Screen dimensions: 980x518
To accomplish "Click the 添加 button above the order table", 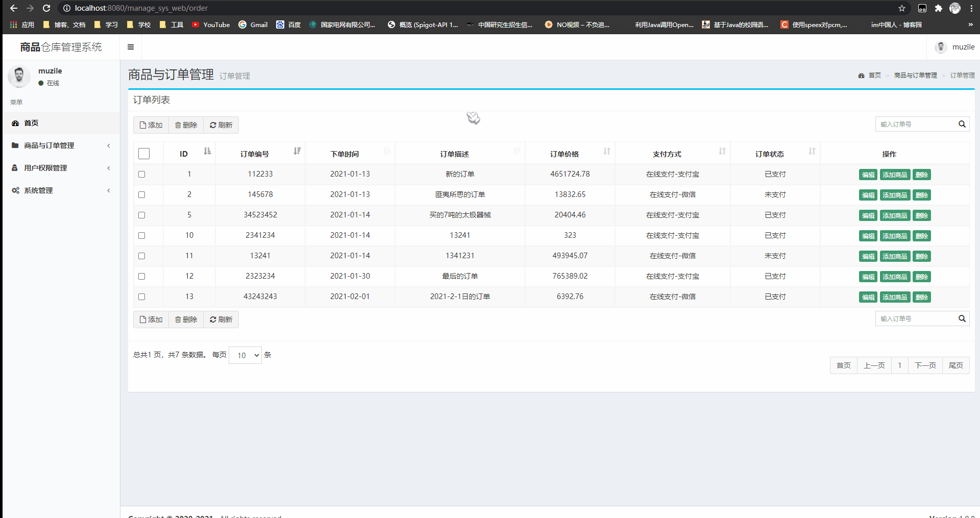I will [x=151, y=125].
